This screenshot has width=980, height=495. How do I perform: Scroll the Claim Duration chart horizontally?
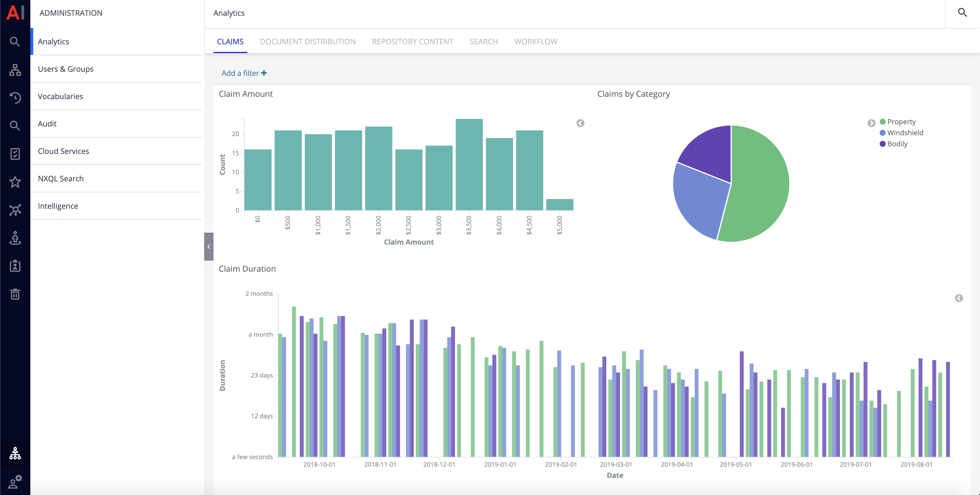coord(959,298)
